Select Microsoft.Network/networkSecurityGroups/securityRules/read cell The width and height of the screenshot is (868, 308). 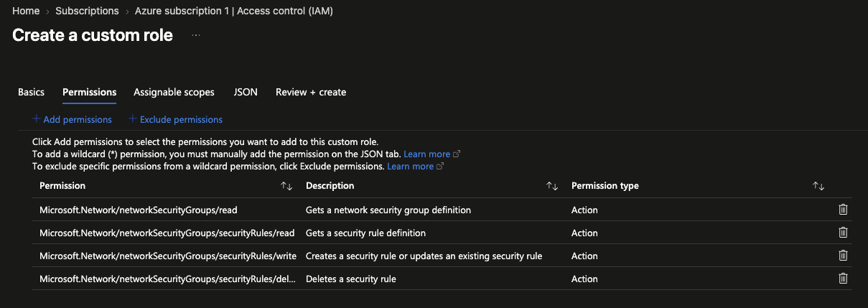[167, 233]
